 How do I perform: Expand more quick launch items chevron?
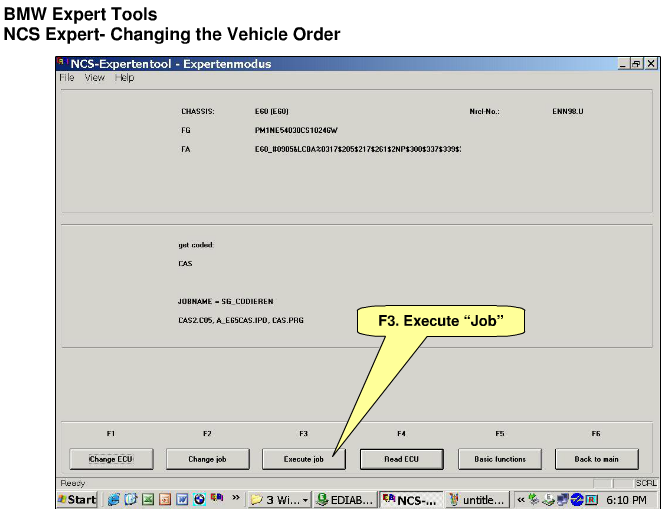(236, 497)
